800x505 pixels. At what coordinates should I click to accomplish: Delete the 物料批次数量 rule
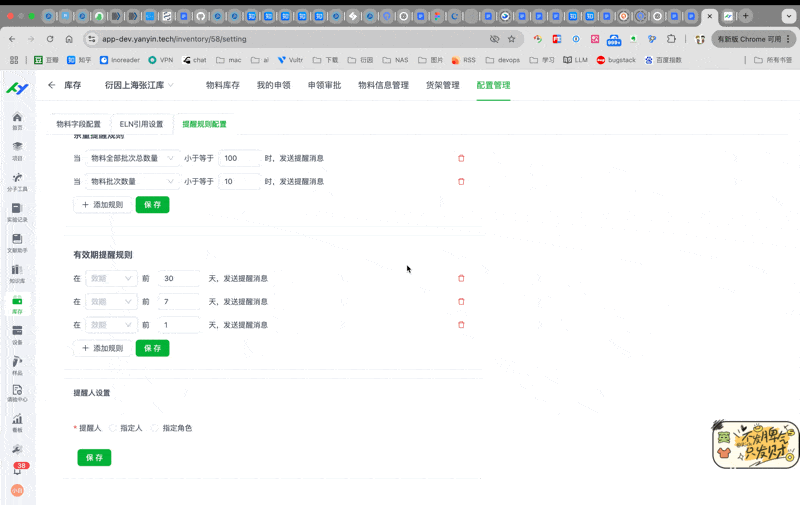coord(461,182)
